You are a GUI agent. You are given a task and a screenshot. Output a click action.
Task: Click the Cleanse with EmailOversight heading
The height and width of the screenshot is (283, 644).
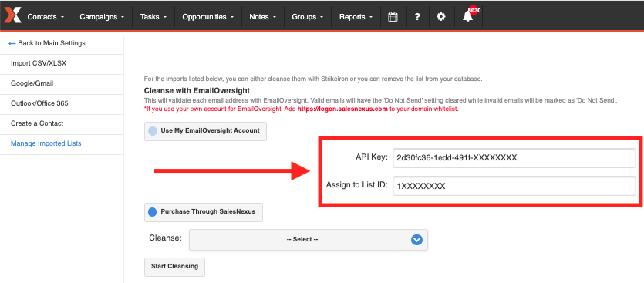pos(197,90)
